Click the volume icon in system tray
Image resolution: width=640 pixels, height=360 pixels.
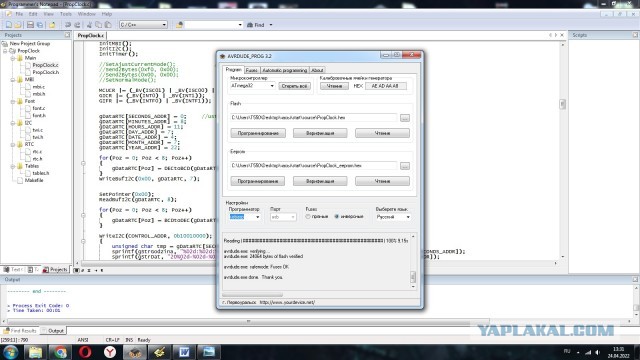pos(598,352)
